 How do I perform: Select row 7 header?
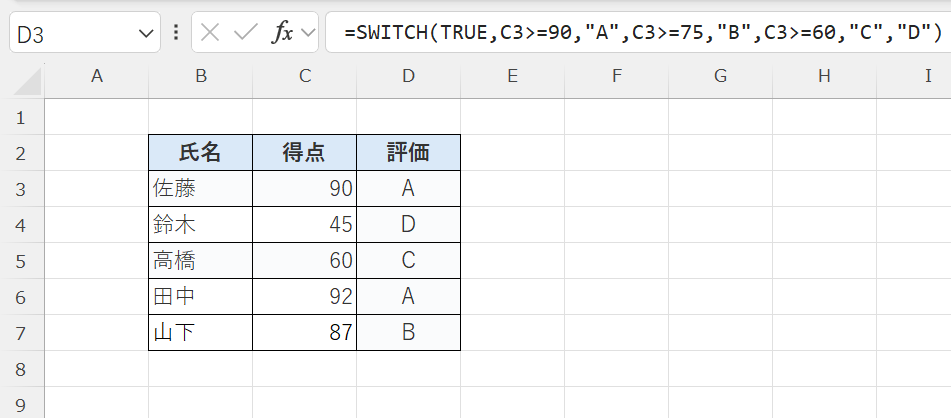22,333
